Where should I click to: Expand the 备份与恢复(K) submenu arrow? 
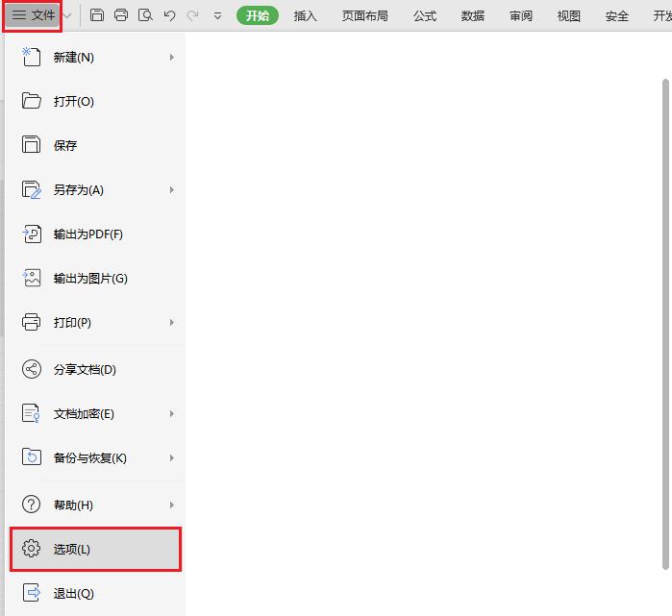[171, 457]
